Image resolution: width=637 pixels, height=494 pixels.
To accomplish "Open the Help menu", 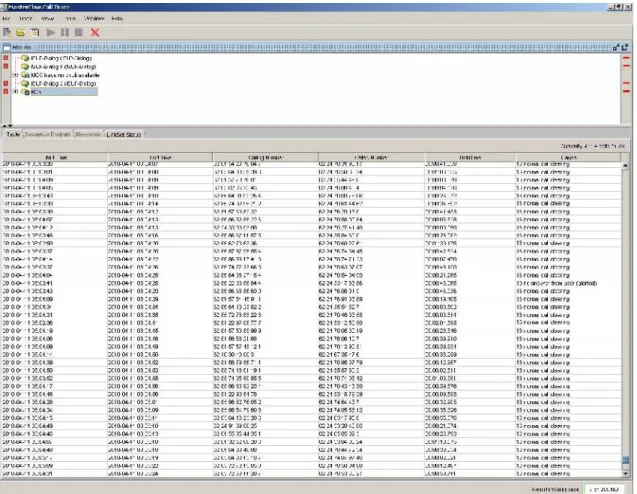I will [x=117, y=19].
